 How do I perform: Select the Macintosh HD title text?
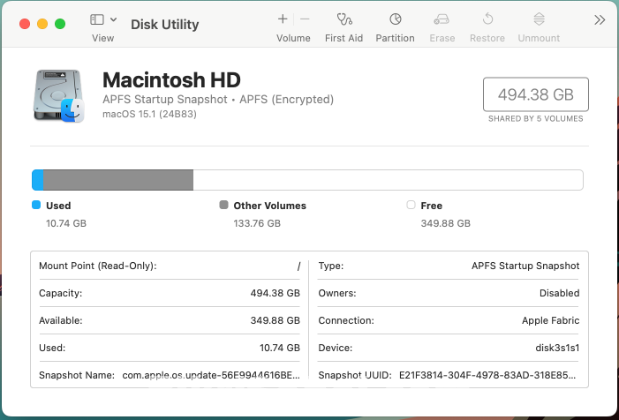pos(171,80)
